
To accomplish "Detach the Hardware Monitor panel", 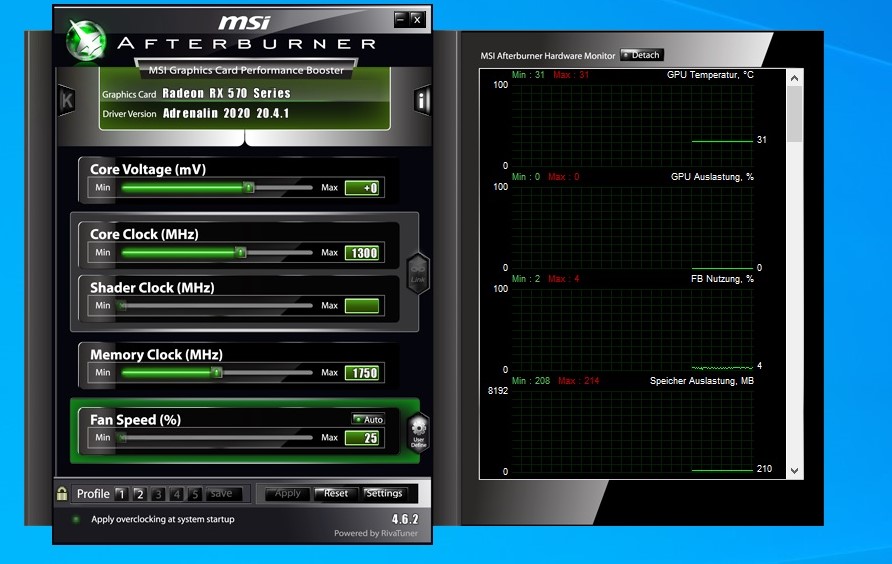I will coord(642,55).
